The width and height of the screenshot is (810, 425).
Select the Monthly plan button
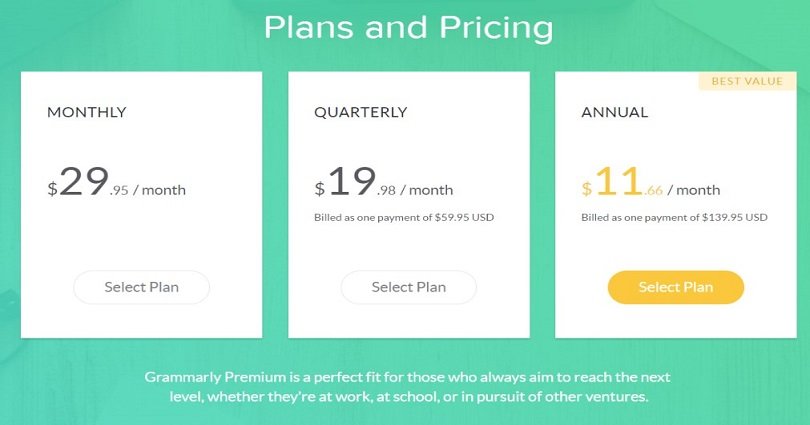[142, 287]
